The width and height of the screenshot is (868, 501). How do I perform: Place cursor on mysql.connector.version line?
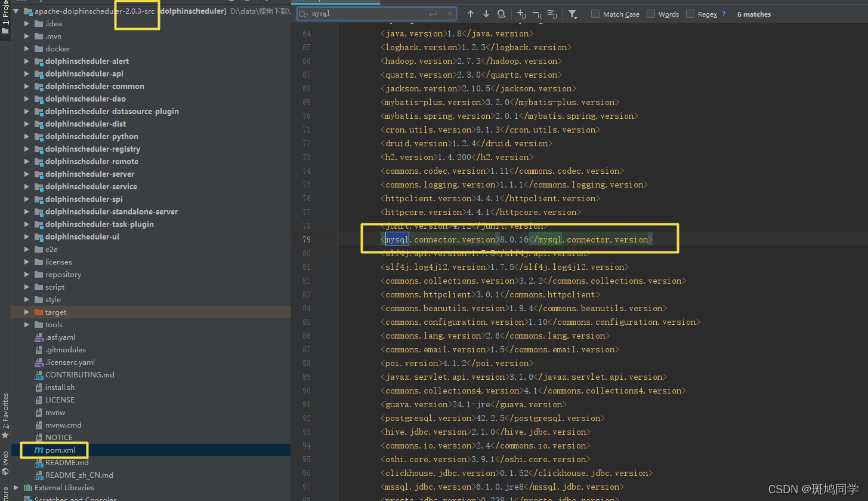coord(517,239)
